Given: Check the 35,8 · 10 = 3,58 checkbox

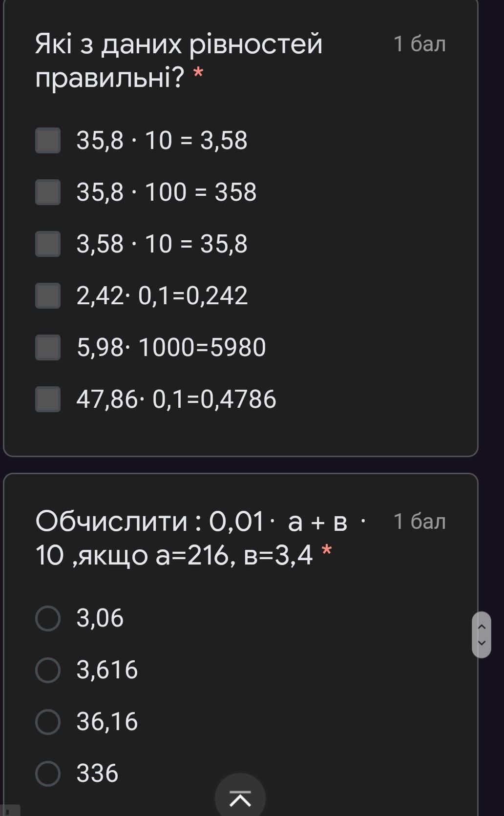Looking at the screenshot, I should pyautogui.click(x=48, y=141).
